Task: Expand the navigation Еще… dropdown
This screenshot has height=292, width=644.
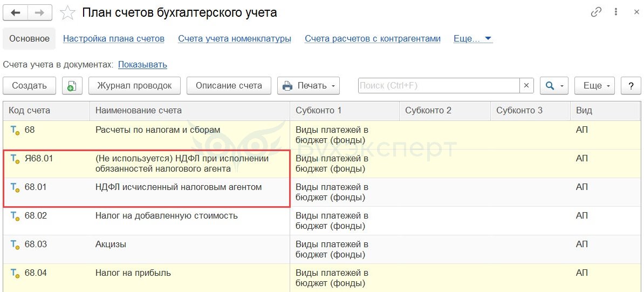Action: click(472, 39)
